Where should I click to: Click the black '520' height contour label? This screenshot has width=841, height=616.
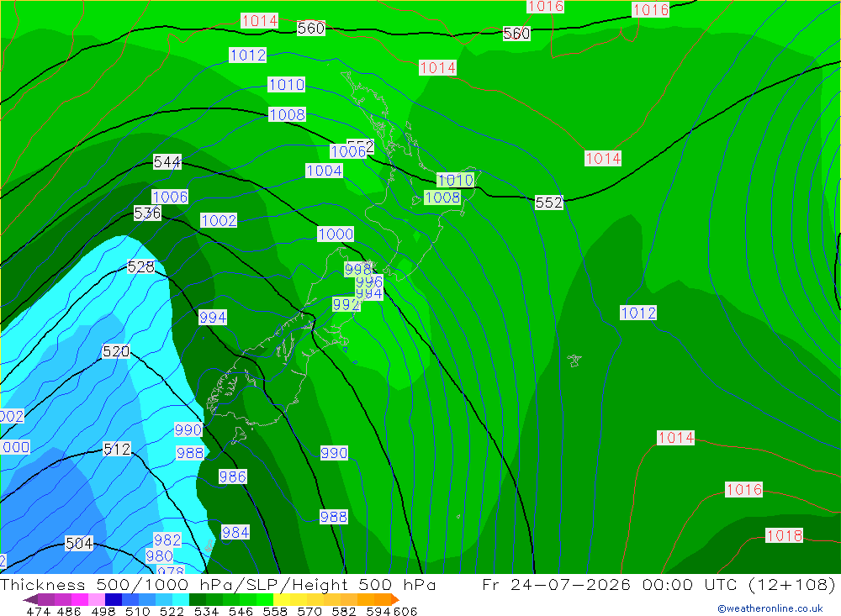point(116,351)
